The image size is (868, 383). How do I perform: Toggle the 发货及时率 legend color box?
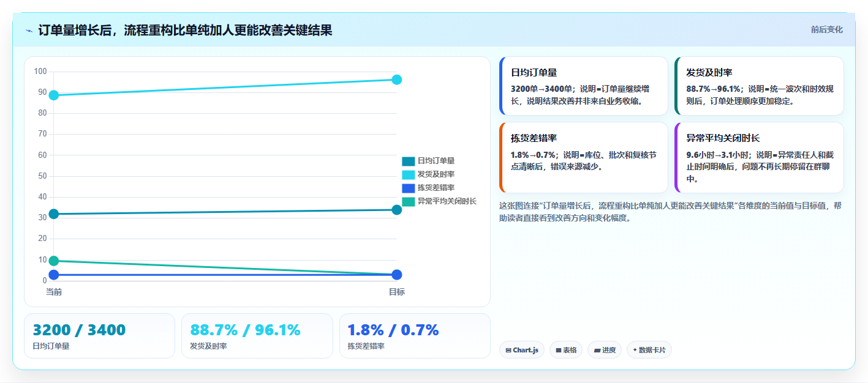coord(408,174)
